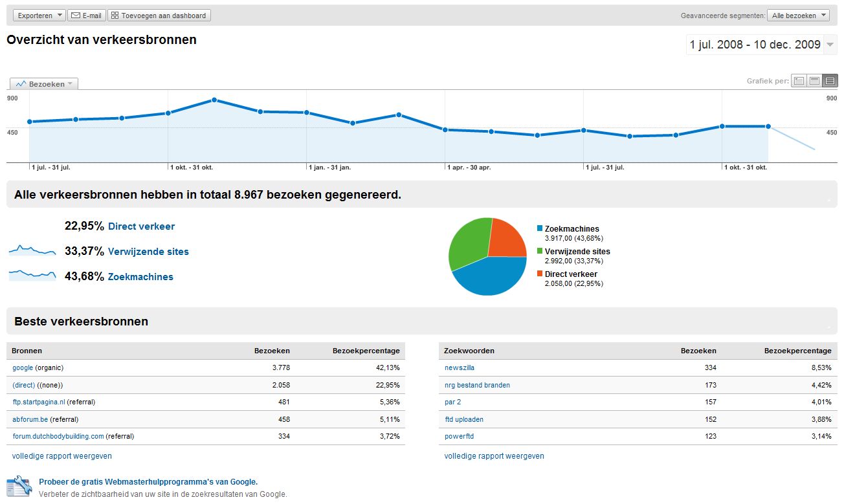The height and width of the screenshot is (504, 844).
Task: Open the ftp.startpagina.nl referral link
Action: tap(39, 402)
